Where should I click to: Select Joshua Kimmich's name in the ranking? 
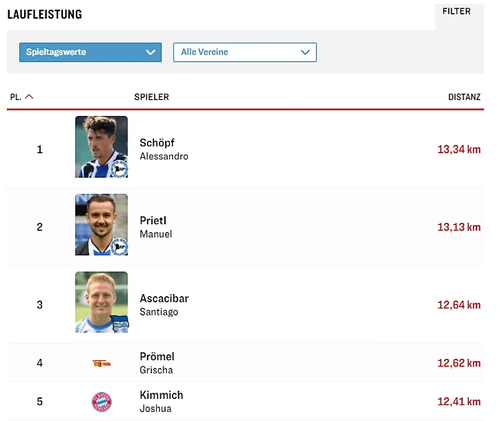[x=161, y=395]
